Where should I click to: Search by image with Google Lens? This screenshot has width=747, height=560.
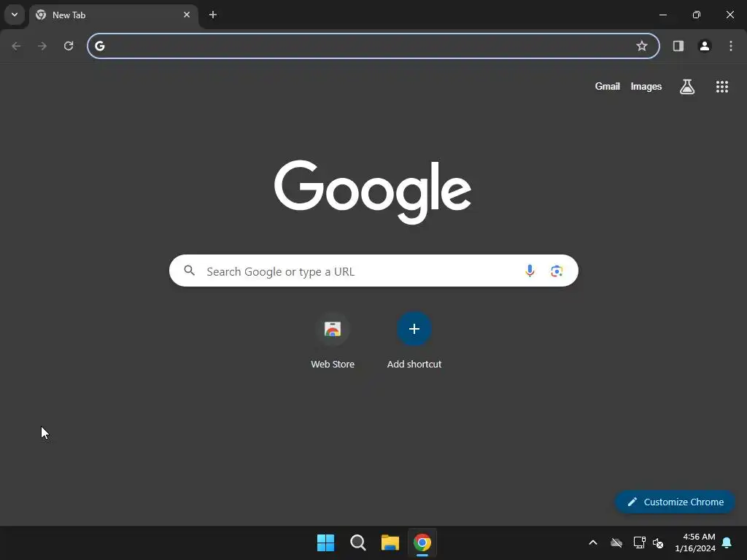coord(557,271)
